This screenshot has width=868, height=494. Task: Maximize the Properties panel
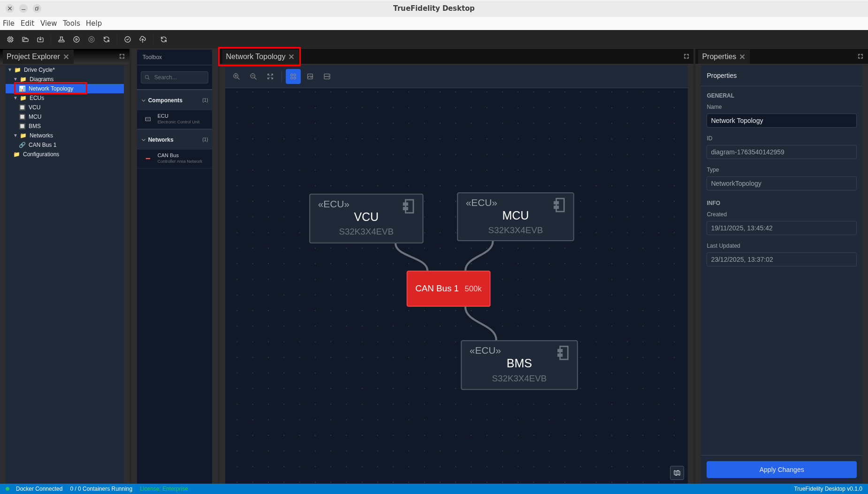pyautogui.click(x=860, y=56)
